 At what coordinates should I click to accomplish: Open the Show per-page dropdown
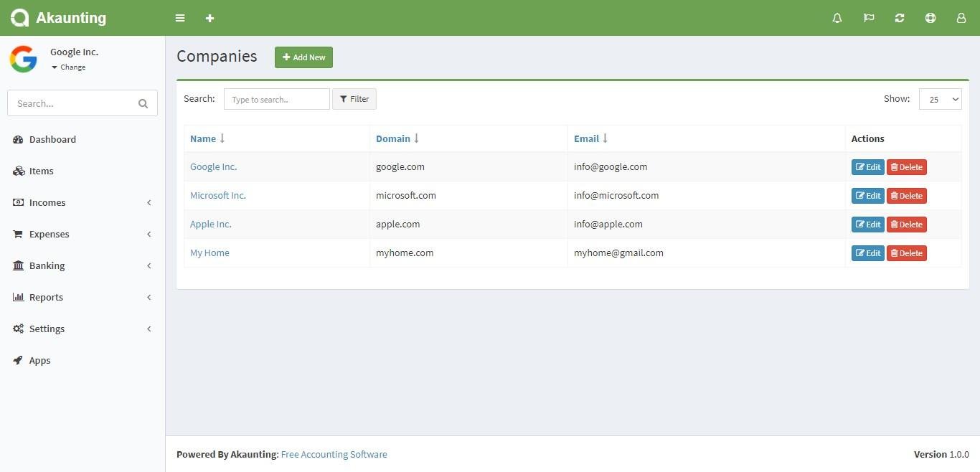(x=940, y=99)
